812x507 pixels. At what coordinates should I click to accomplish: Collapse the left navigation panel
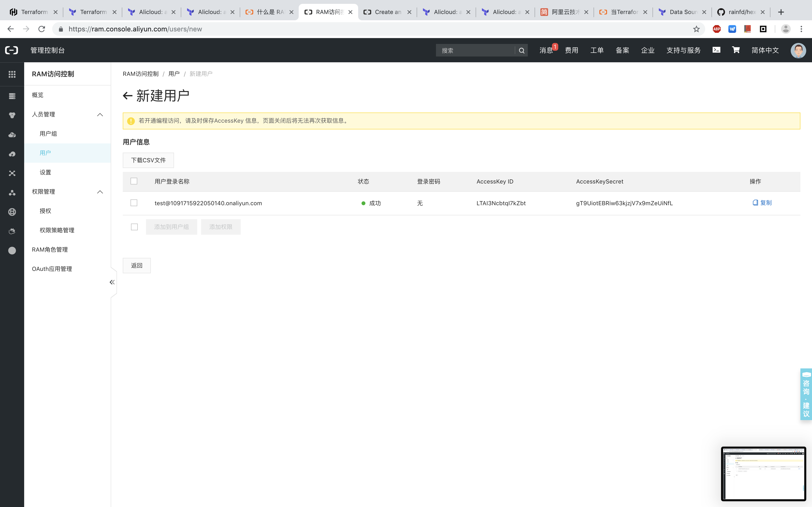point(112,282)
